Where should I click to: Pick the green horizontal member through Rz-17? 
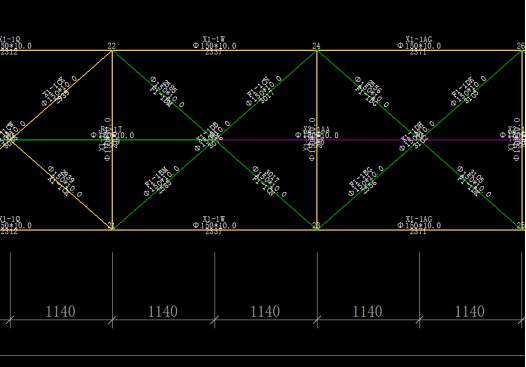tap(111, 140)
